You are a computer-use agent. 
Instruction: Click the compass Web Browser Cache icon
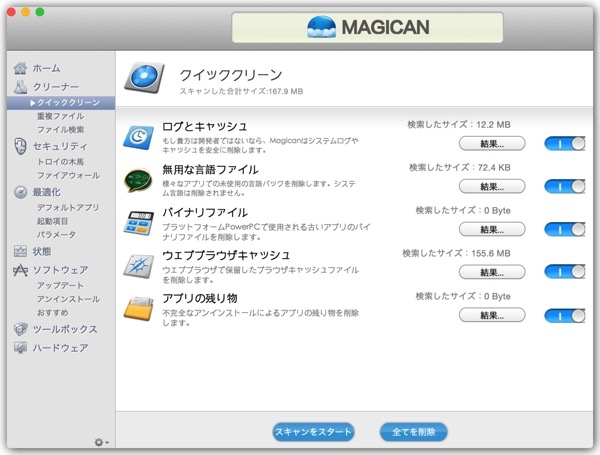(139, 266)
